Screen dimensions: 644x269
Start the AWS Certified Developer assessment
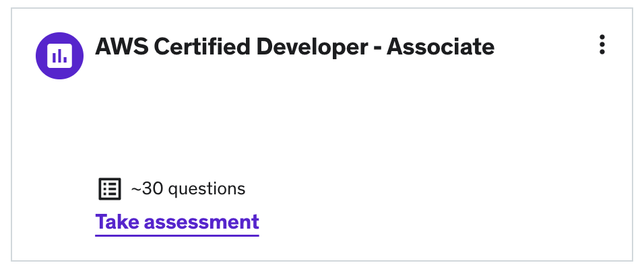177,222
